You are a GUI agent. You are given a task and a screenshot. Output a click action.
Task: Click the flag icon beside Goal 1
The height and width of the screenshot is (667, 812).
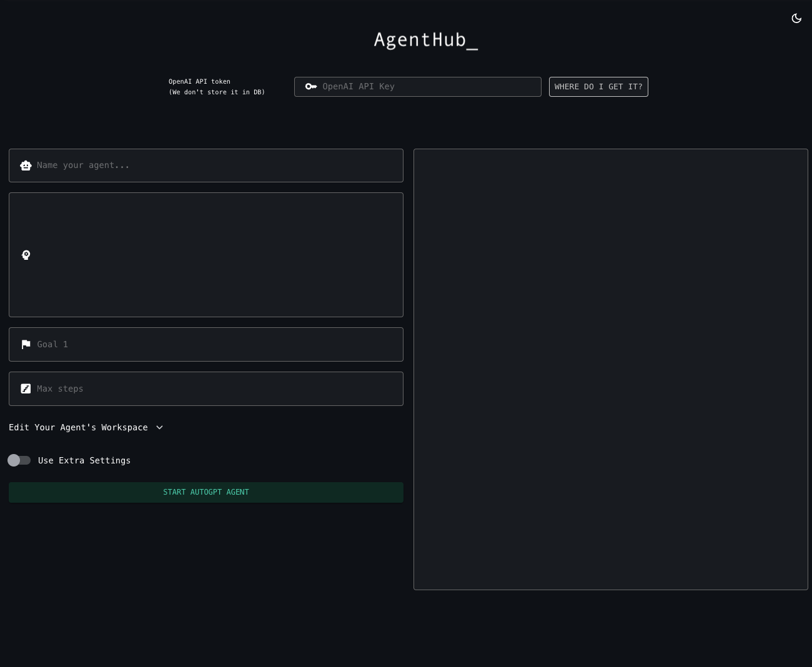pos(26,345)
